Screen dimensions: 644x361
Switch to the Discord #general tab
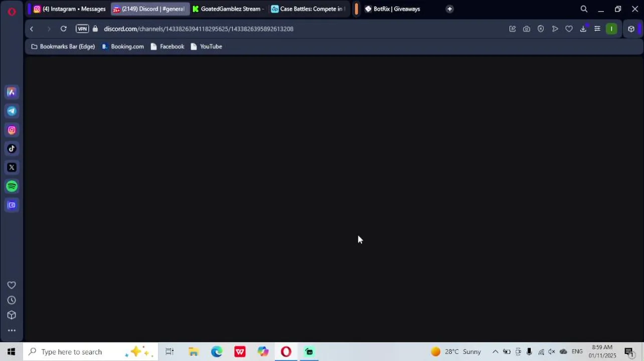(150, 9)
